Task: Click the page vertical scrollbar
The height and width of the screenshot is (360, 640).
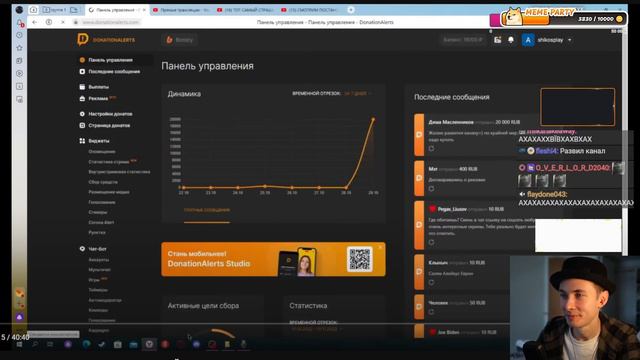Action: tap(625, 143)
